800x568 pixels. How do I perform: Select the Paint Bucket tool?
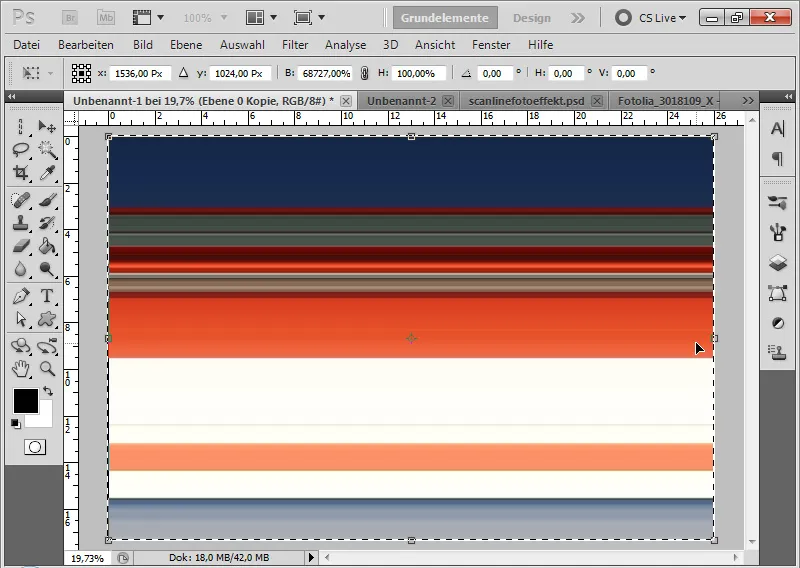(47, 246)
